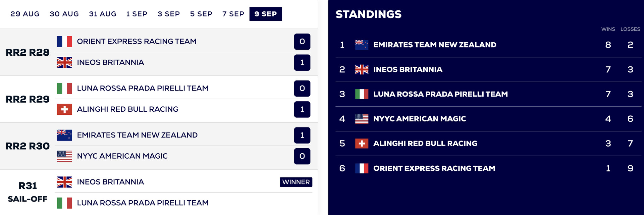Select the 29 AUG date tab
The image size is (644, 215).
click(x=25, y=14)
